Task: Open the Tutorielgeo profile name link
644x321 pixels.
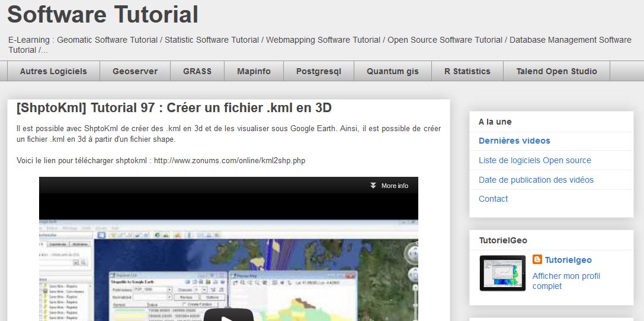Action: click(568, 260)
